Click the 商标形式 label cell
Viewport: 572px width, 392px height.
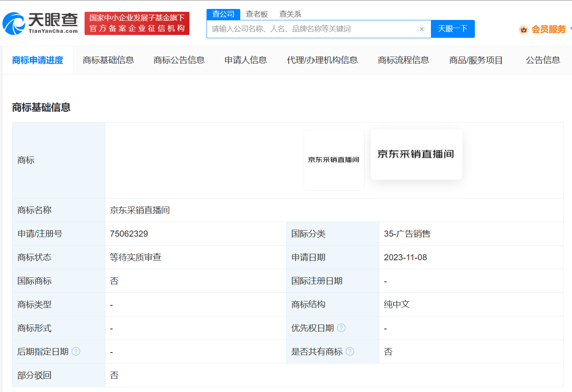pyautogui.click(x=59, y=328)
